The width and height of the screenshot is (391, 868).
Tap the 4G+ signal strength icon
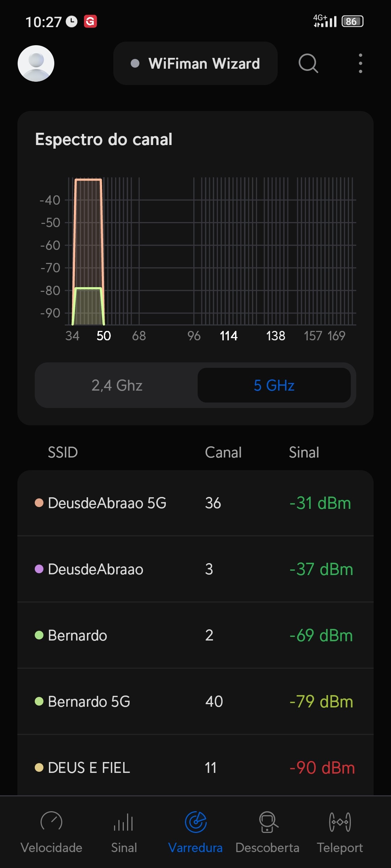point(325,21)
